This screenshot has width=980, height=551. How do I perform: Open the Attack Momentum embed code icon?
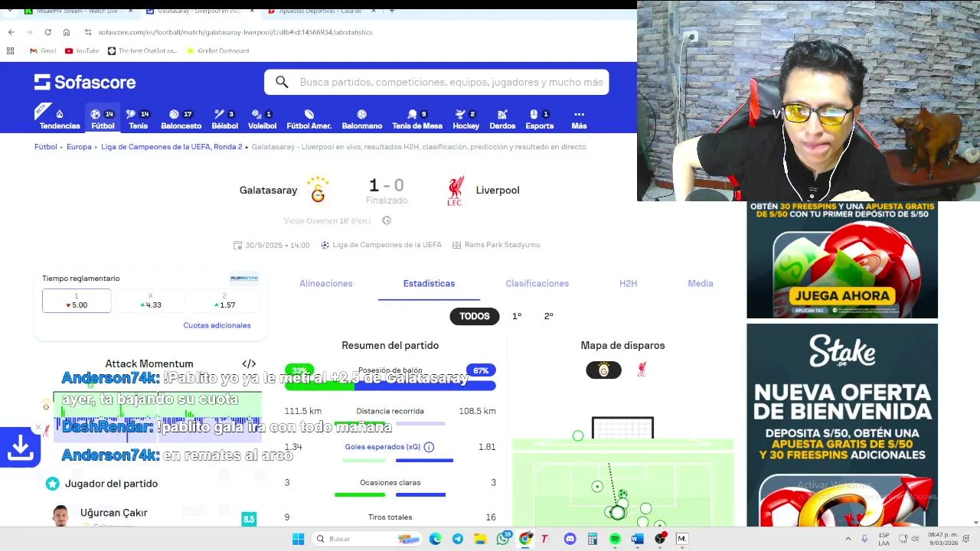click(x=249, y=364)
